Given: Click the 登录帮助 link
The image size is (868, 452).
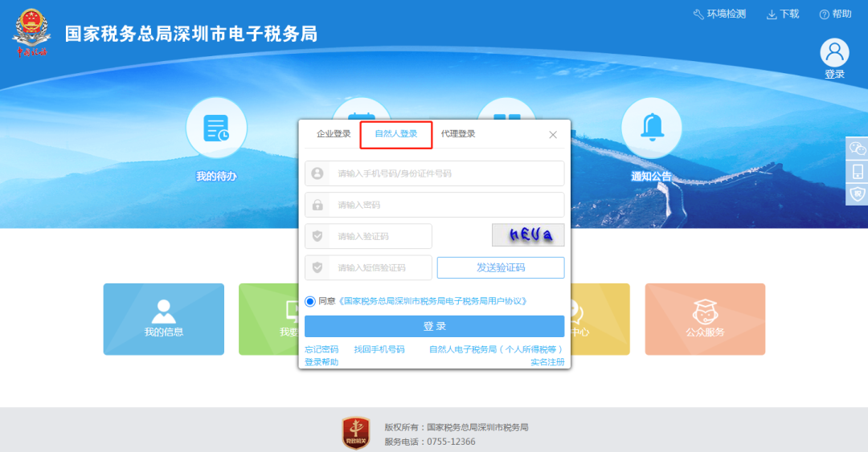Looking at the screenshot, I should (x=321, y=362).
